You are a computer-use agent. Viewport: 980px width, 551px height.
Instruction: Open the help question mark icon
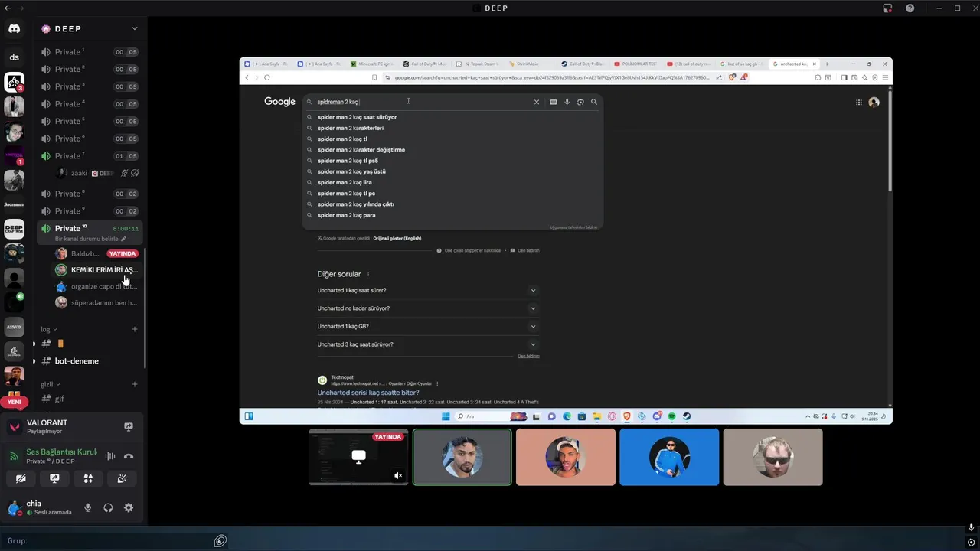click(x=910, y=8)
